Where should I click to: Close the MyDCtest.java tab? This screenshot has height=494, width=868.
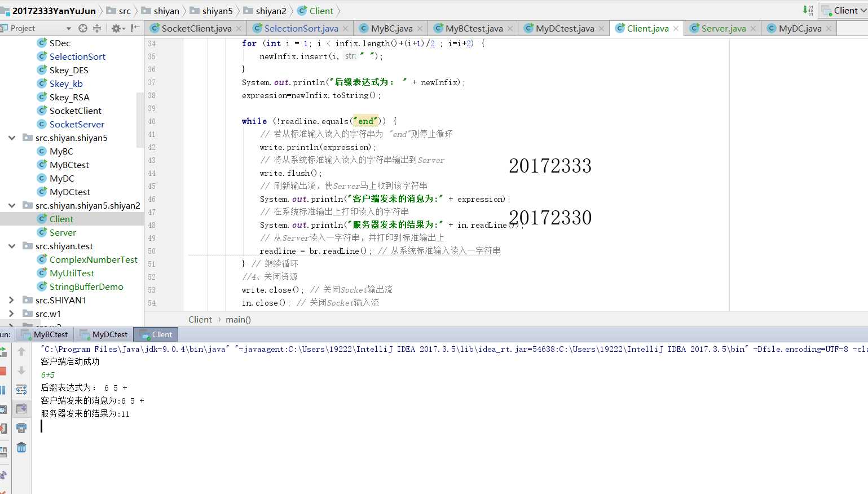click(x=602, y=28)
